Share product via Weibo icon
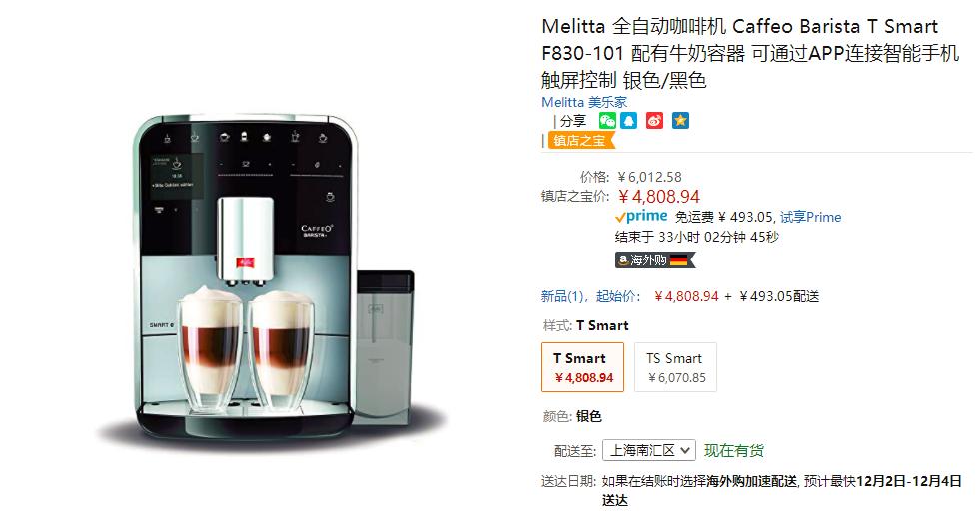The width and height of the screenshot is (980, 517). tap(654, 121)
